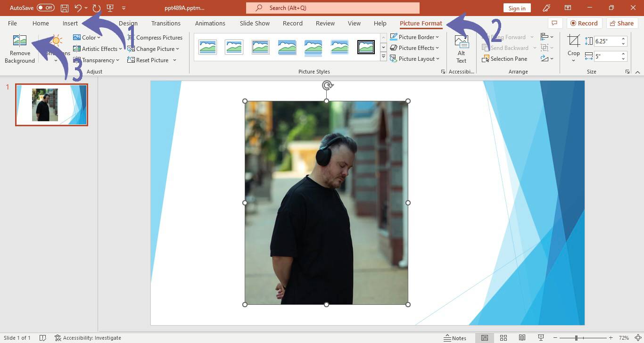This screenshot has height=343, width=644.
Task: Open the Ribbon Display Options icon
Action: (x=568, y=8)
